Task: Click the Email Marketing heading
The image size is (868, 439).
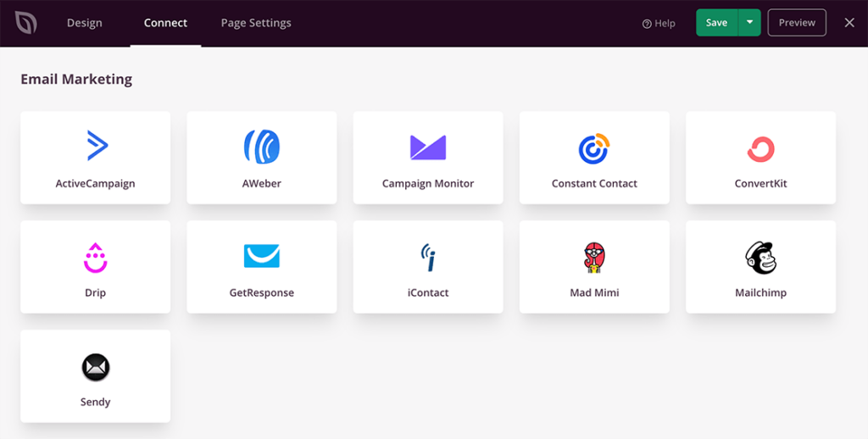Action: pos(76,79)
